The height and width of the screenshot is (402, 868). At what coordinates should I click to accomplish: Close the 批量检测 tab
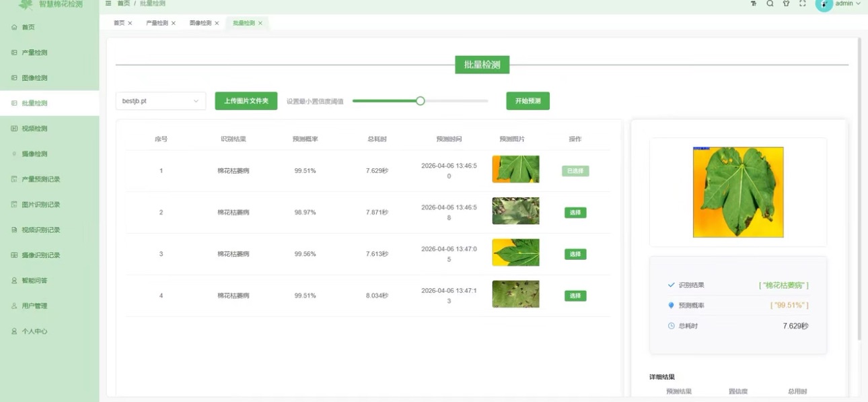click(x=260, y=23)
